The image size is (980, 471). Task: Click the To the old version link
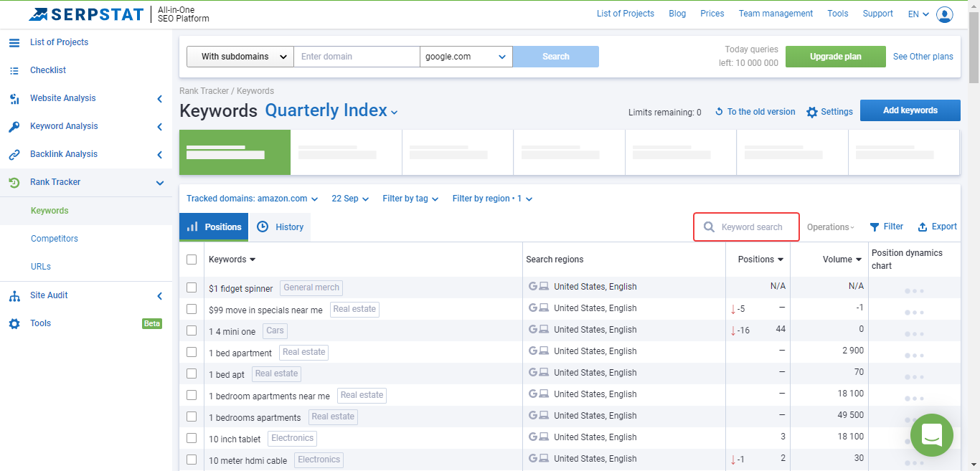(761, 112)
